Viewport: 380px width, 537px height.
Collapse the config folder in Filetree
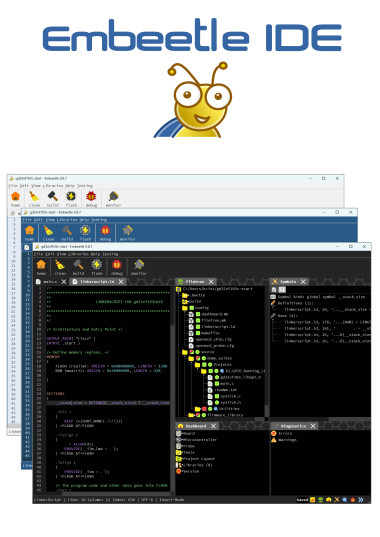click(x=185, y=308)
